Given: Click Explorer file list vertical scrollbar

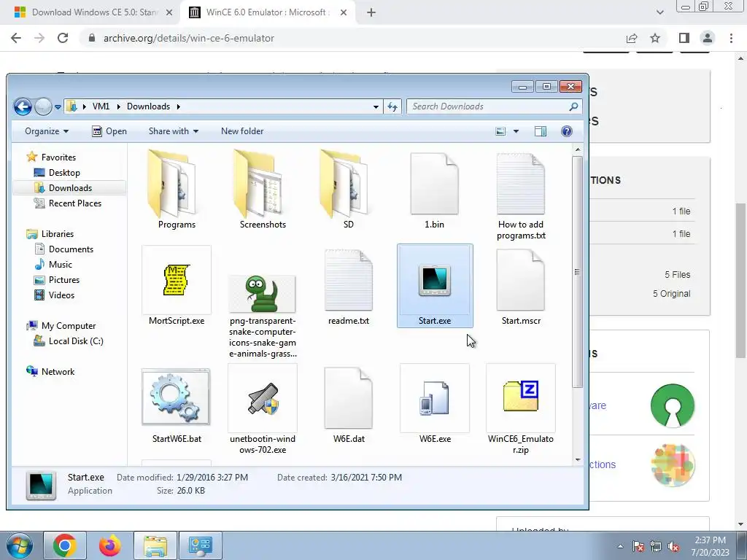Looking at the screenshot, I should [578, 271].
